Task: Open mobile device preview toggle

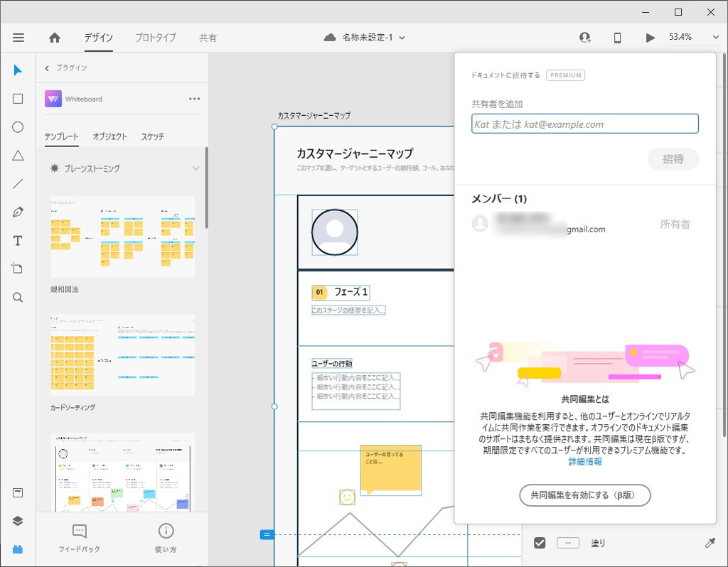Action: click(616, 37)
